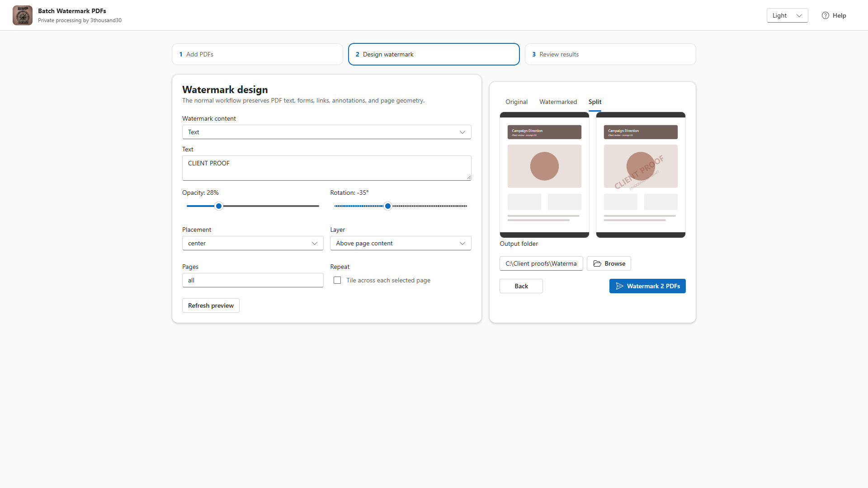Click the Output folder path field
This screenshot has width=868, height=488.
tap(541, 263)
